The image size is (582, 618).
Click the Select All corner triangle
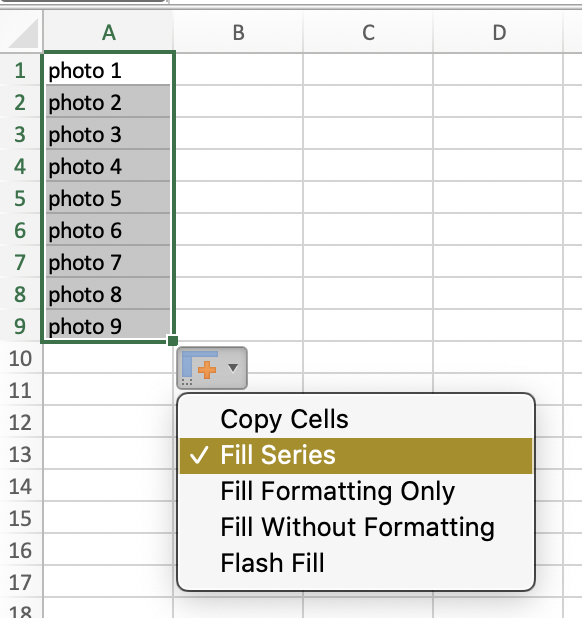point(23,33)
